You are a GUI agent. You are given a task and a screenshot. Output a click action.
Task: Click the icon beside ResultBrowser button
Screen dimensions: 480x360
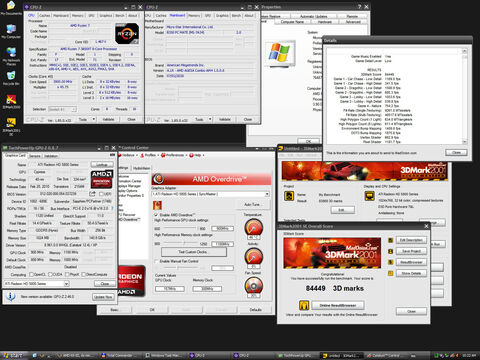[391, 262]
